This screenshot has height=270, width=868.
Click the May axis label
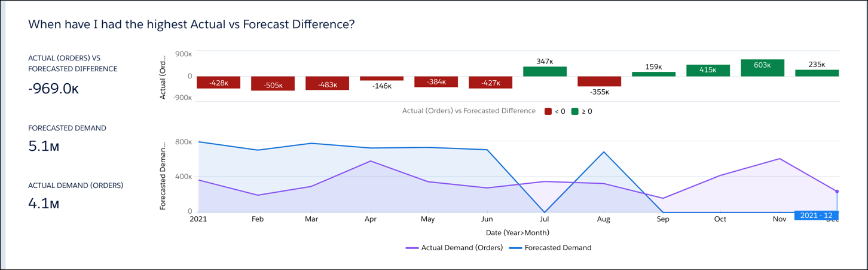click(x=428, y=219)
